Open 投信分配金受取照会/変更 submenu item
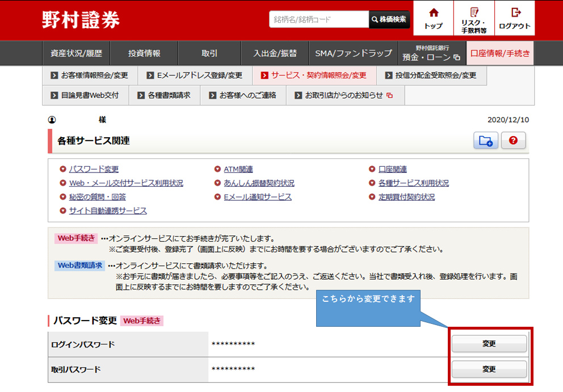Image resolution: width=563 pixels, height=392 pixels. pos(431,75)
